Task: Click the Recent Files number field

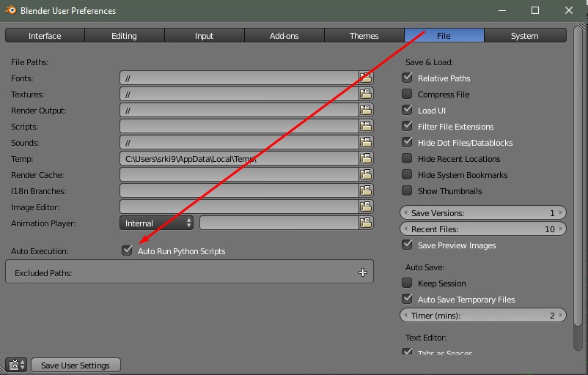Action: coord(483,229)
